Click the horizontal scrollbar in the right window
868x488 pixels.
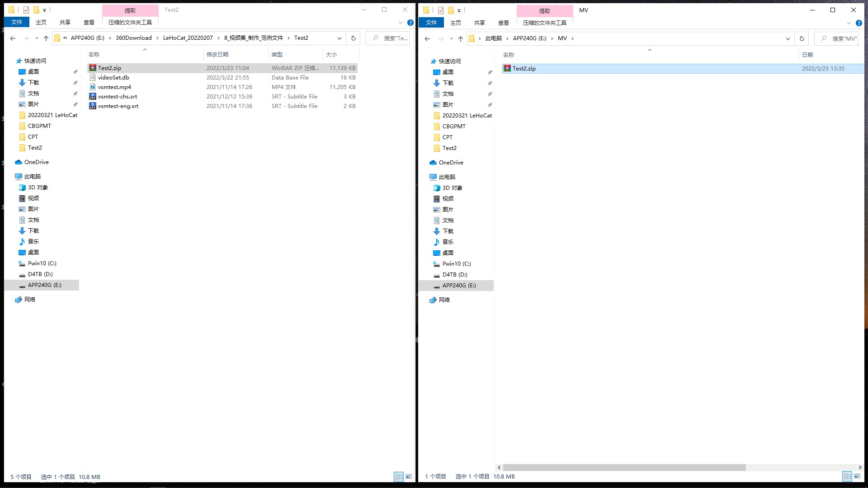click(624, 467)
